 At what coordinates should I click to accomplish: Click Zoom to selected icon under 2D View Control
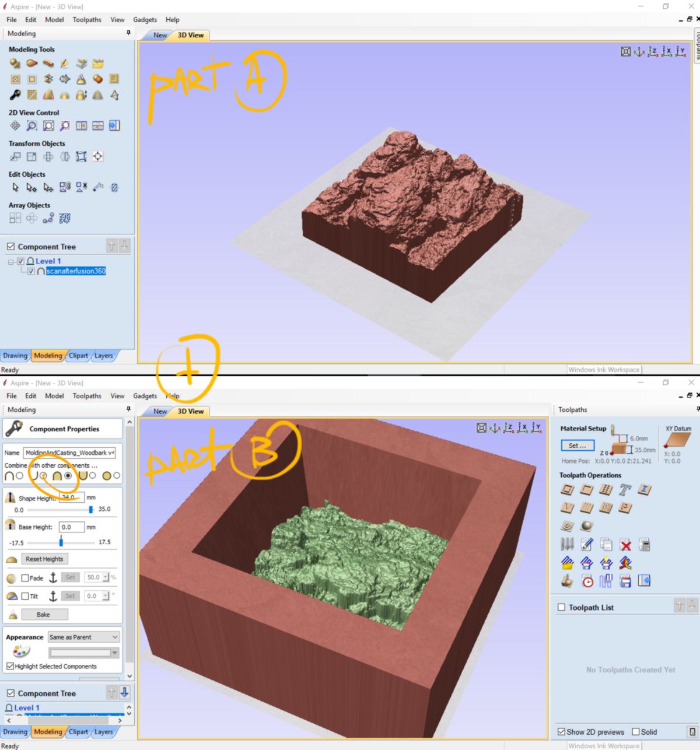click(65, 125)
